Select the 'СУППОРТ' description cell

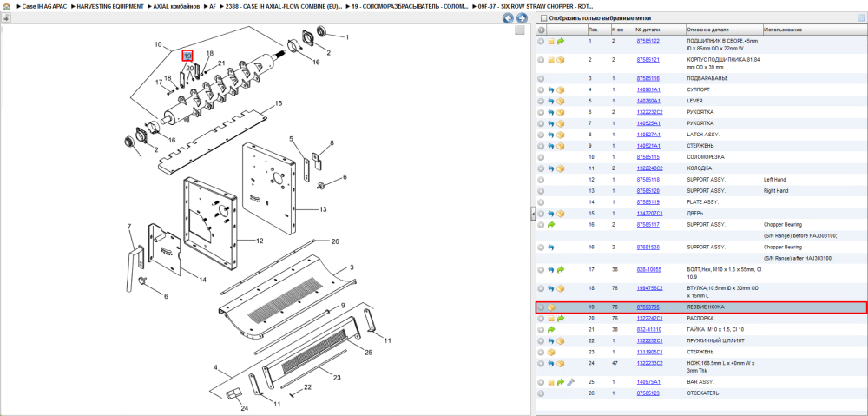[698, 89]
